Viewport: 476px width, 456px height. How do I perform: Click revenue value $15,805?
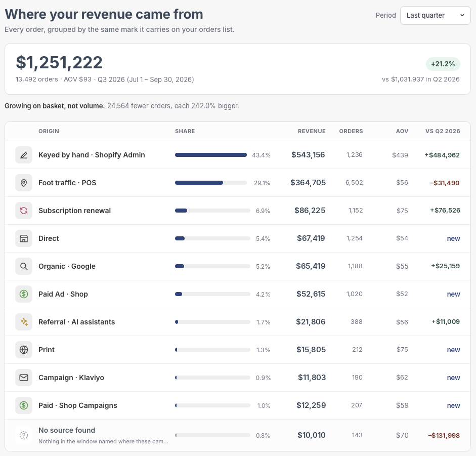click(311, 350)
